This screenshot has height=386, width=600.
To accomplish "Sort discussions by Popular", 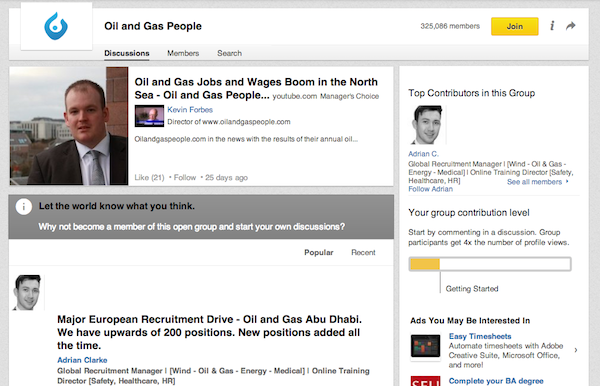I will tap(318, 252).
